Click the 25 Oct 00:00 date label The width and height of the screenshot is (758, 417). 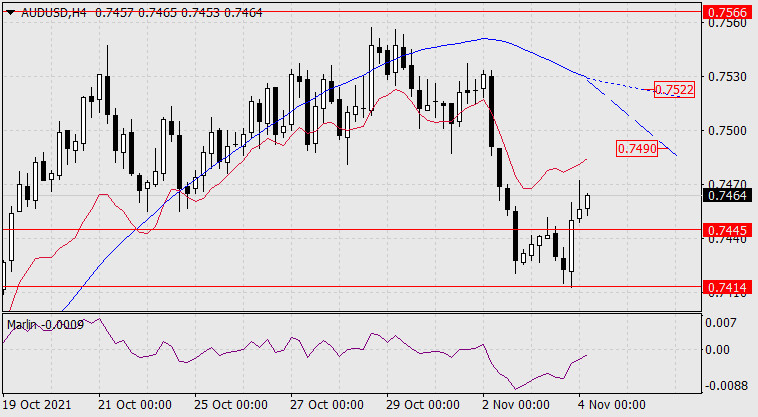point(231,404)
